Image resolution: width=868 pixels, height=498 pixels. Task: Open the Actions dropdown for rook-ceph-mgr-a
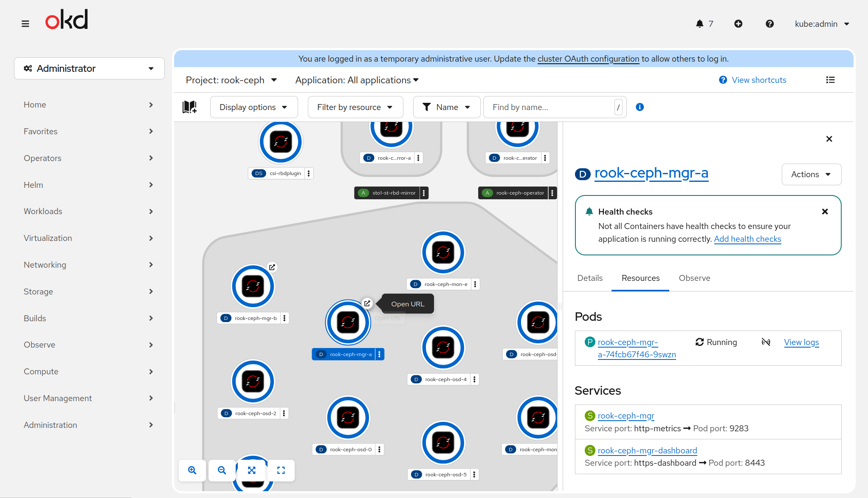pos(811,174)
